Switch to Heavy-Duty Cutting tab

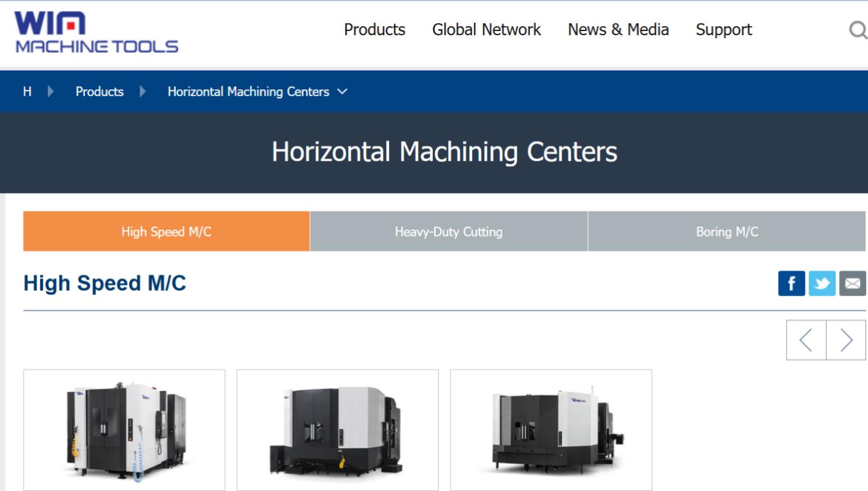(449, 231)
